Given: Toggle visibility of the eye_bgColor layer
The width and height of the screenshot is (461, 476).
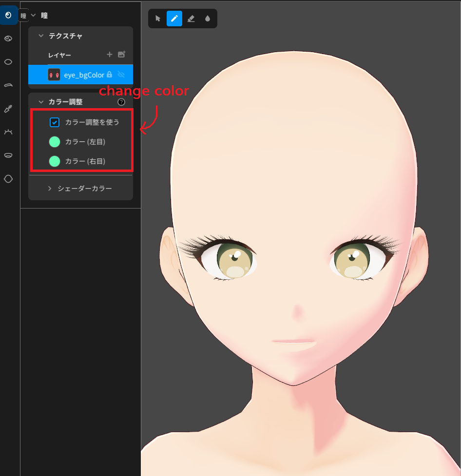Looking at the screenshot, I should 121,75.
